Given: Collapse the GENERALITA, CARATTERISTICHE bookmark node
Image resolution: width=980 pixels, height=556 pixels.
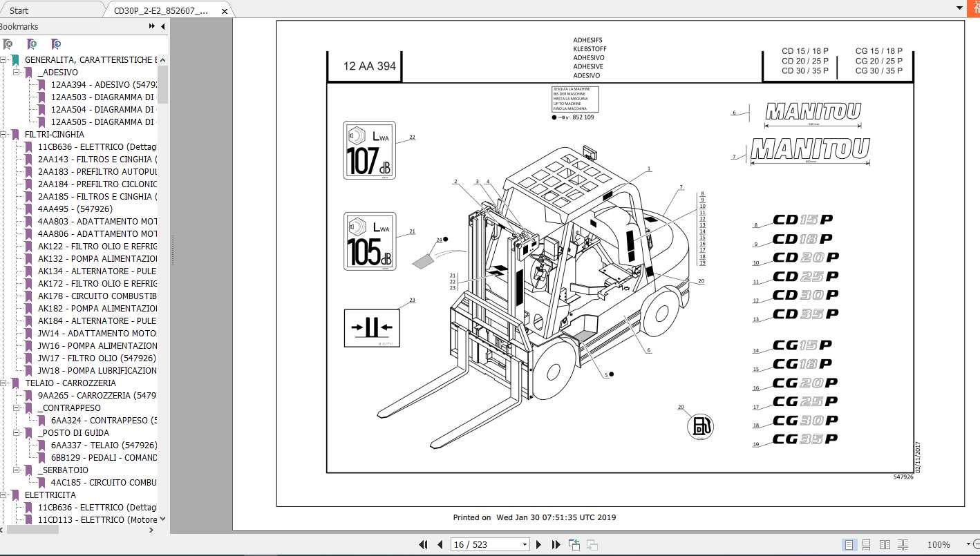Looking at the screenshot, I should [3, 60].
